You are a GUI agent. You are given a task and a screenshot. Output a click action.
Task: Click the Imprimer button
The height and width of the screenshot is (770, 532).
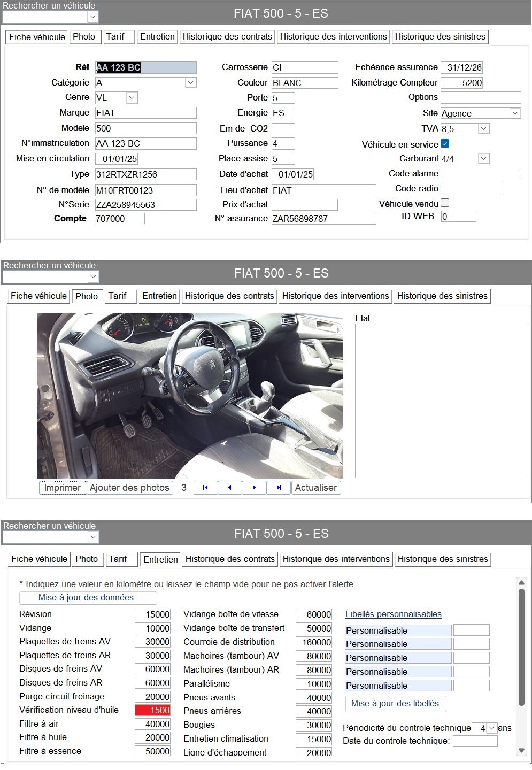[63, 488]
